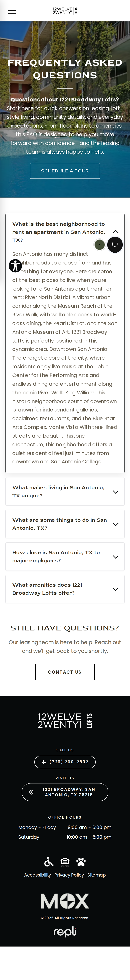Click the MOX company logo
The image size is (130, 980).
pyautogui.click(x=65, y=901)
